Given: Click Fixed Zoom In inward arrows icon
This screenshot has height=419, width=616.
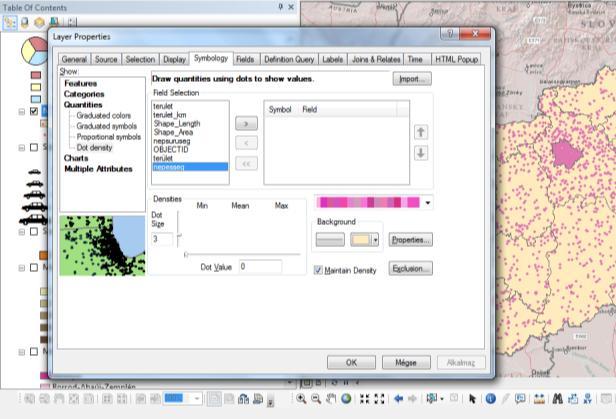Looking at the screenshot, I should pyautogui.click(x=365, y=399).
